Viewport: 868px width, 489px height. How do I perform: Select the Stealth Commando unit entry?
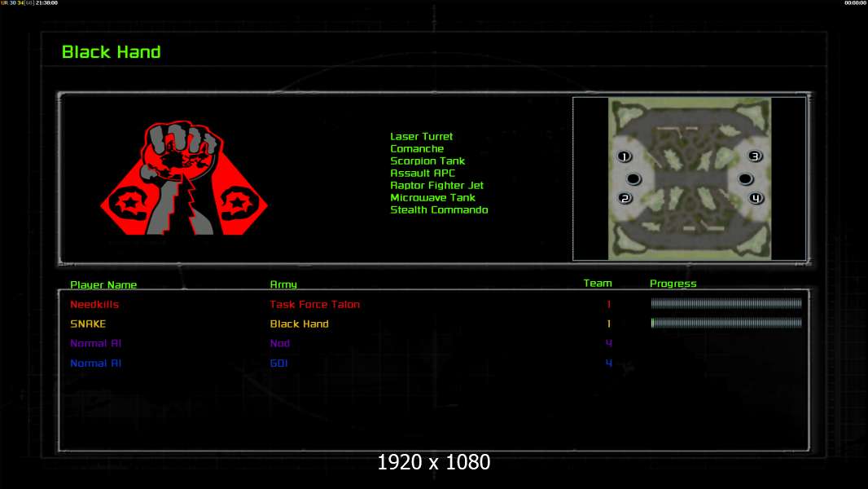click(439, 210)
